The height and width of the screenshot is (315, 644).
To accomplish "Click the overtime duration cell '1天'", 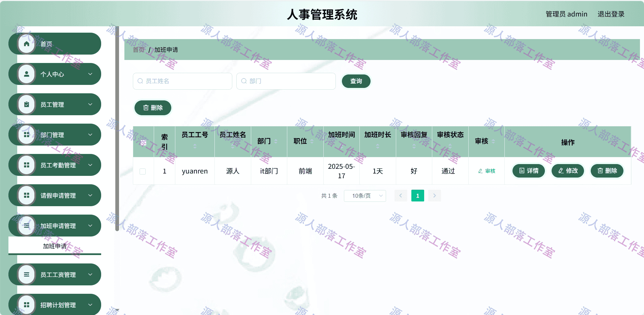I will tap(378, 171).
